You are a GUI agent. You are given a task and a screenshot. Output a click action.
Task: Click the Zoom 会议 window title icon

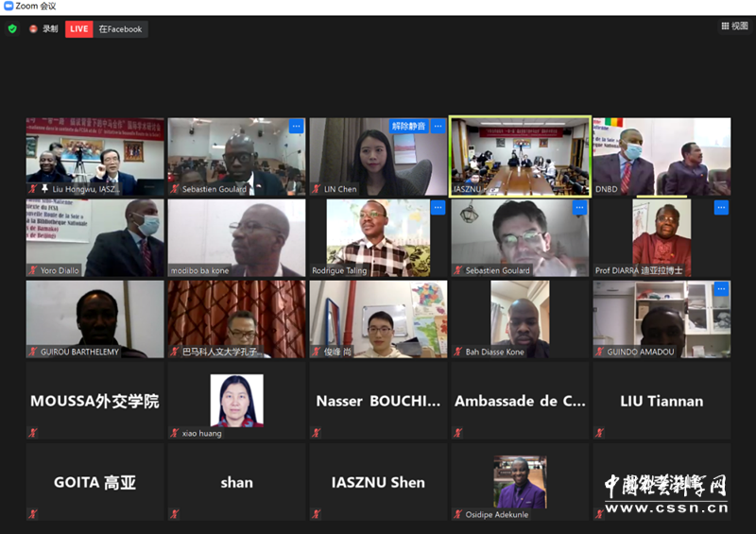coord(8,6)
